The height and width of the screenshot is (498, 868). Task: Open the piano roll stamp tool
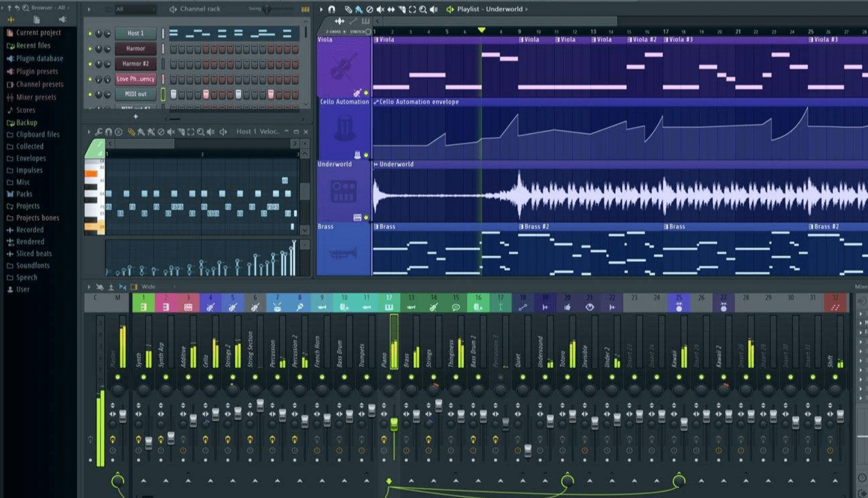[118, 132]
